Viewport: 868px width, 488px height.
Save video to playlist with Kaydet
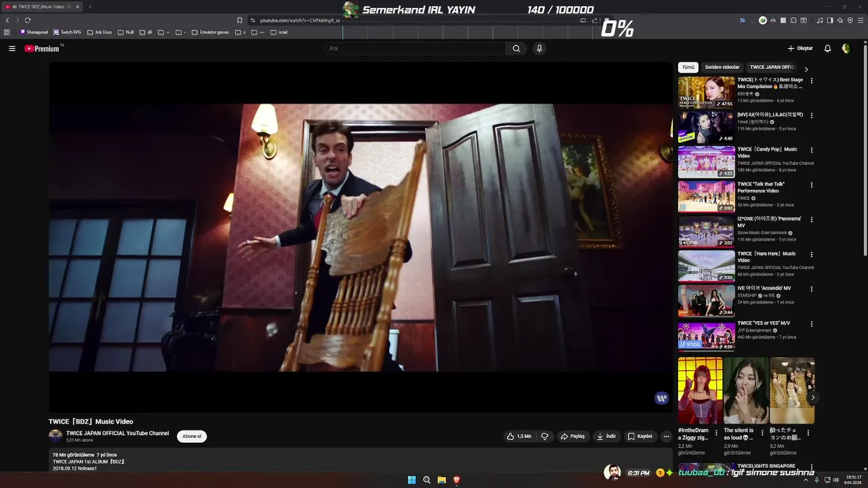tap(640, 436)
